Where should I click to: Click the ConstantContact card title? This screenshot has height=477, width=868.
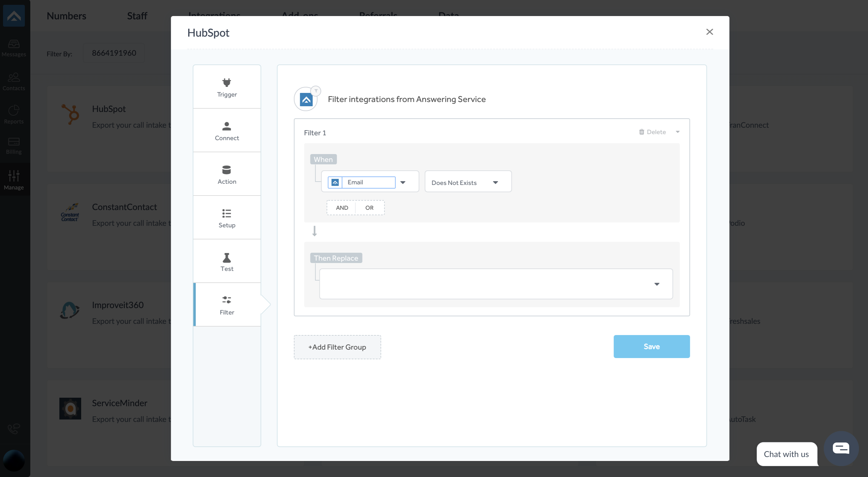tap(124, 207)
